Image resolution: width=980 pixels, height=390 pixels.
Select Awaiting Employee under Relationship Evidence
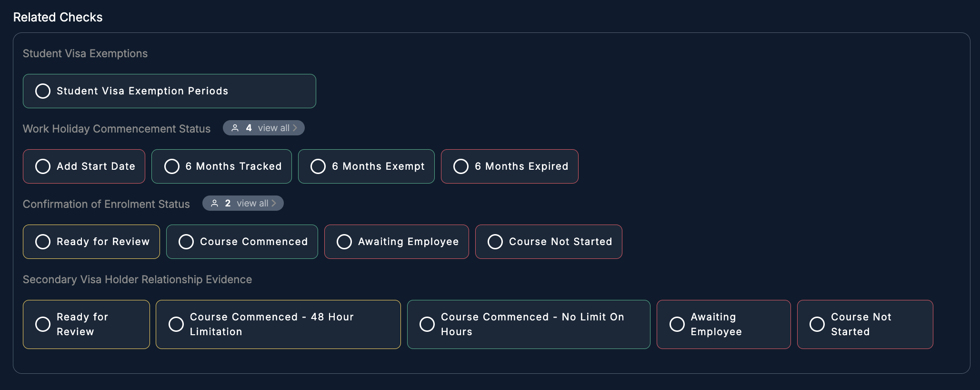[724, 324]
